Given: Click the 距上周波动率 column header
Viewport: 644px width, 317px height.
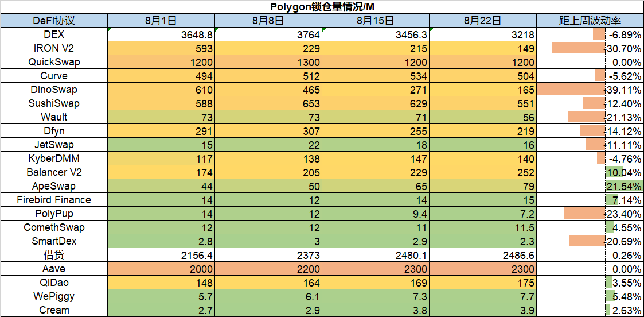Looking at the screenshot, I should coord(590,21).
